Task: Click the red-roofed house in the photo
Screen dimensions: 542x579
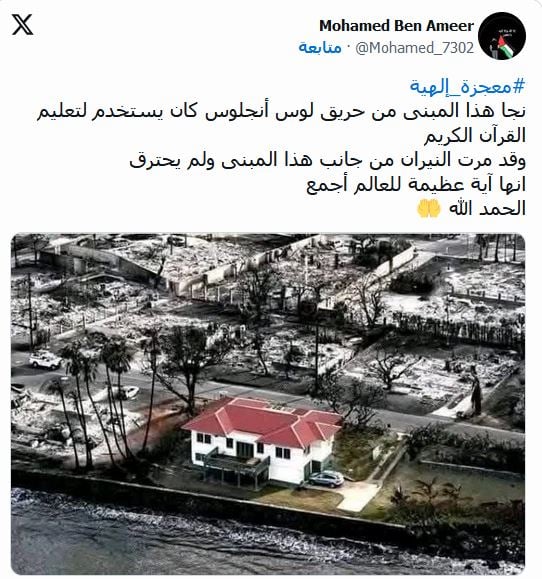Action: (263, 441)
